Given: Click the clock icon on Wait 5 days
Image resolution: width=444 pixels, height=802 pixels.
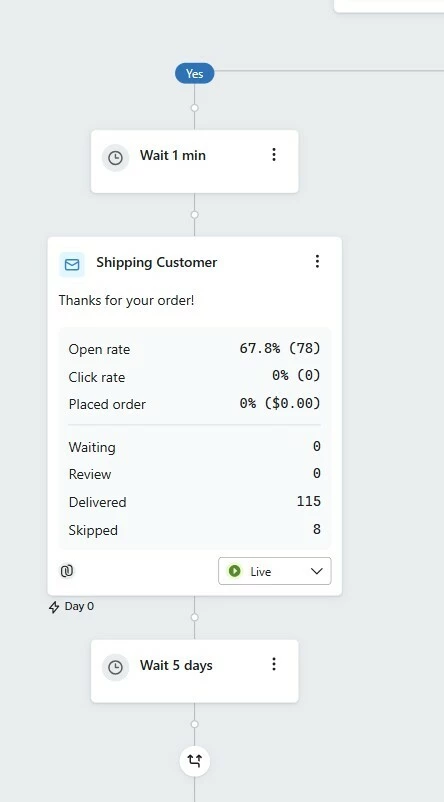Looking at the screenshot, I should (x=116, y=667).
